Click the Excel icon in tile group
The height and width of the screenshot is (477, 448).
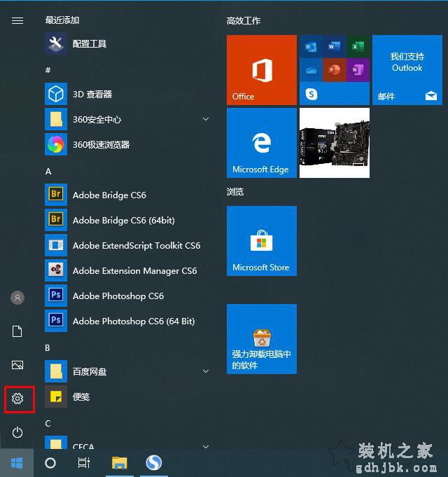pos(358,46)
